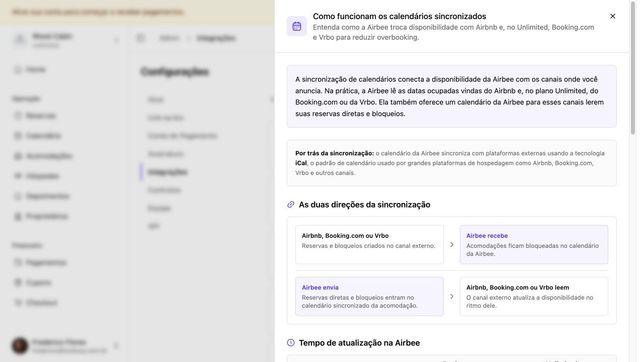Open the Equipe settings tab
The width and height of the screenshot is (644, 362).
click(159, 208)
